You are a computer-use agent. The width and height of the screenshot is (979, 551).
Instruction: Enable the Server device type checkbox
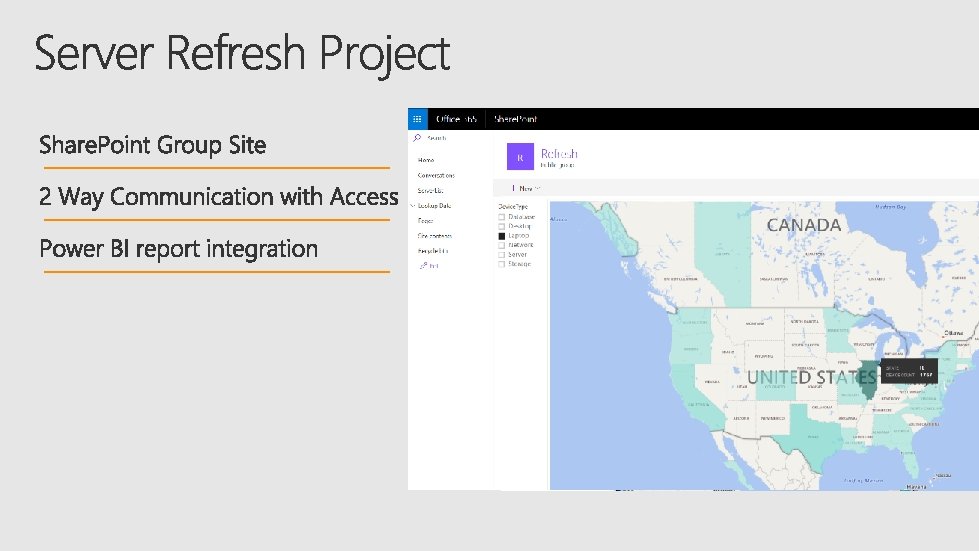(501, 254)
